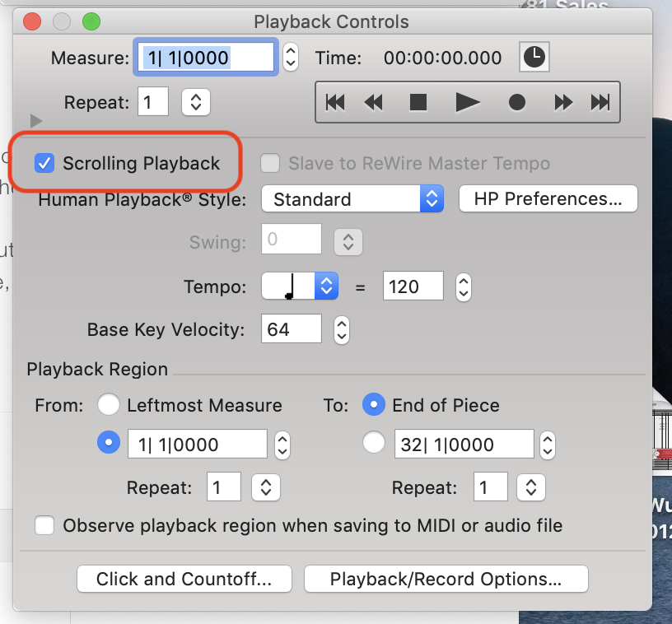Click the Play button in transport controls
Image resolution: width=672 pixels, height=624 pixels.
(467, 102)
